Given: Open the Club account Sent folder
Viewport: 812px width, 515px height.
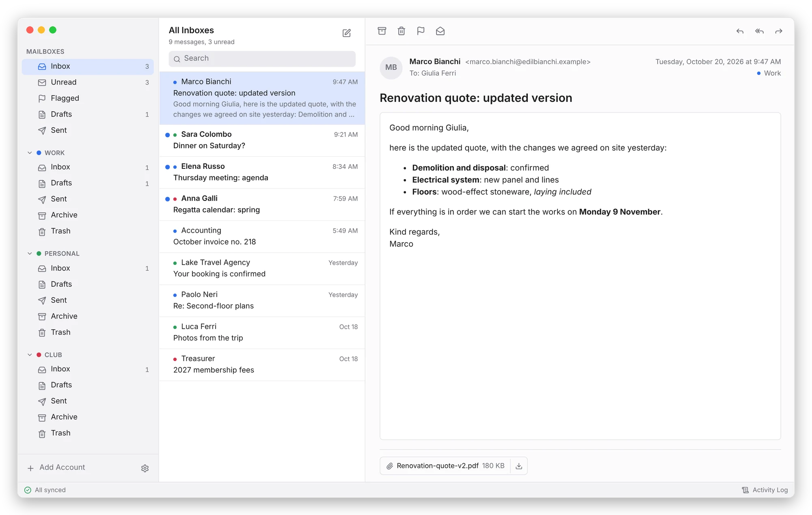Looking at the screenshot, I should [88, 401].
